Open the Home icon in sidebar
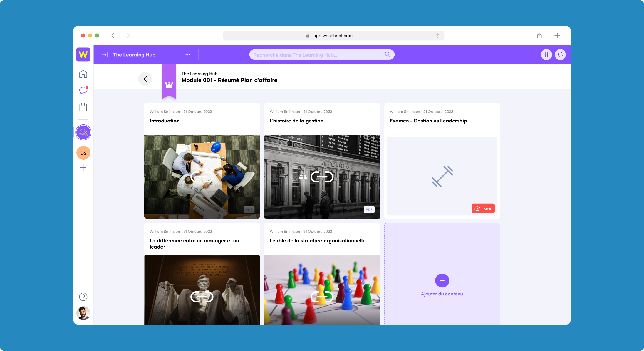 tap(83, 74)
